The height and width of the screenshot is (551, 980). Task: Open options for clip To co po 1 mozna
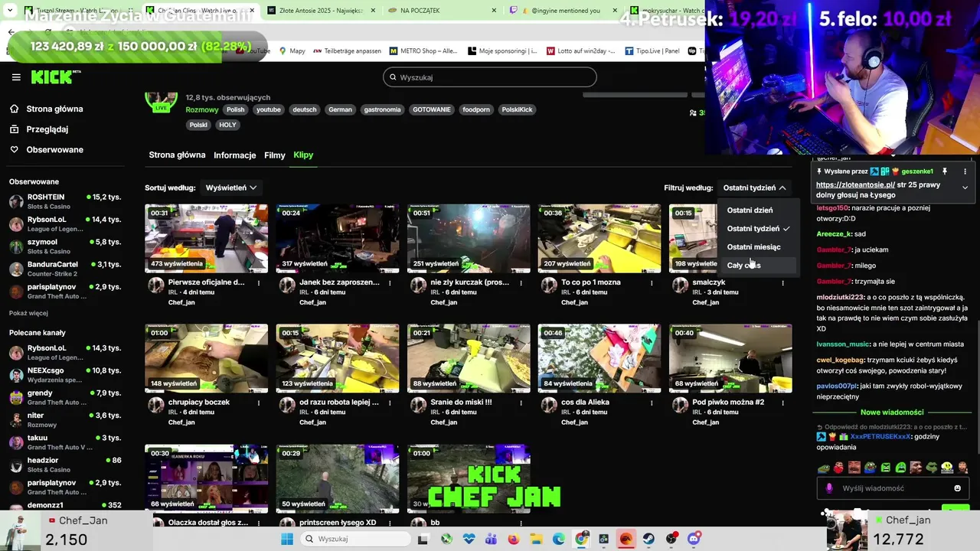click(x=652, y=282)
